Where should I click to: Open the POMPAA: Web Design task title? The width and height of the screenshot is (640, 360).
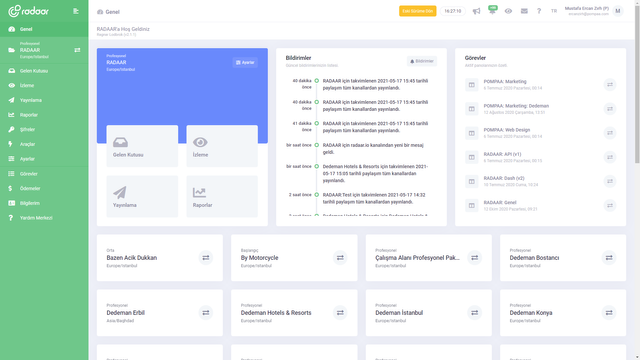(x=507, y=130)
